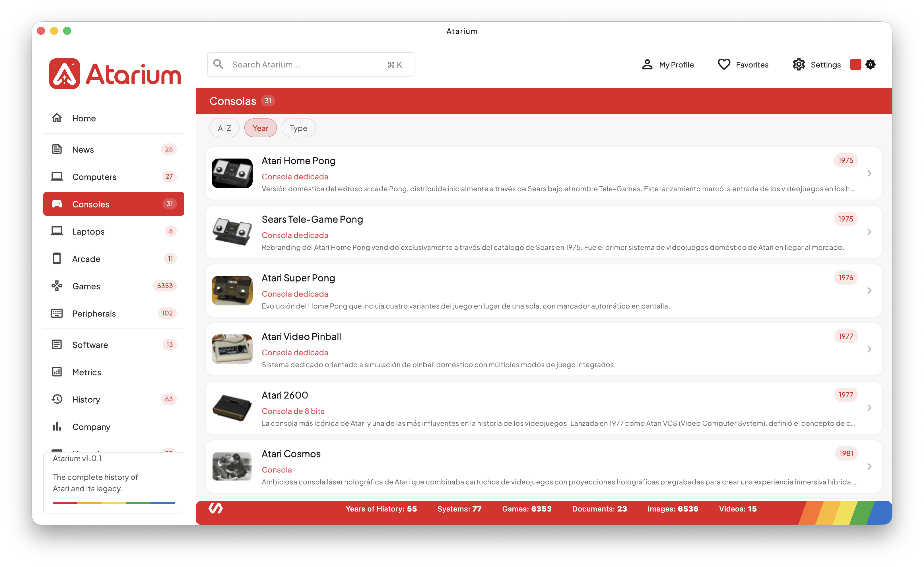
Task: Open the Sears Tele-Game Pong title
Action: (x=312, y=219)
